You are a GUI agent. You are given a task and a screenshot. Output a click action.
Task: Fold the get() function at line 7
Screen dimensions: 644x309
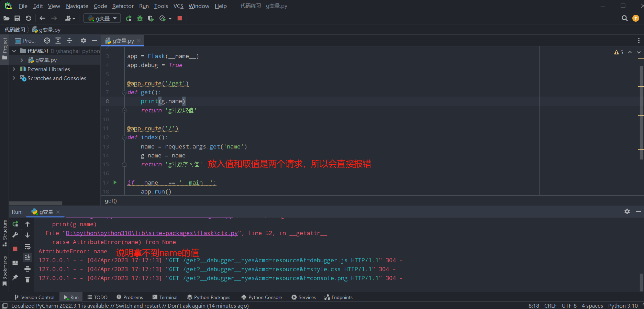point(124,92)
